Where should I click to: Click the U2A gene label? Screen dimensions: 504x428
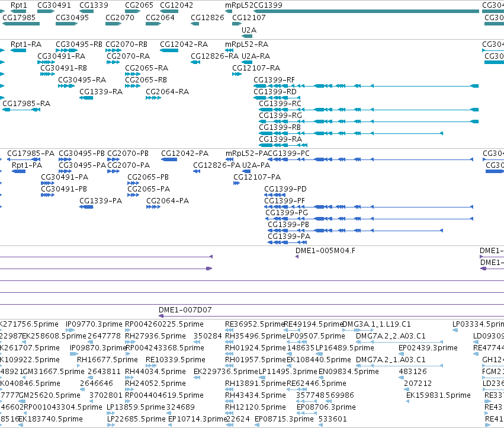pyautogui.click(x=249, y=30)
